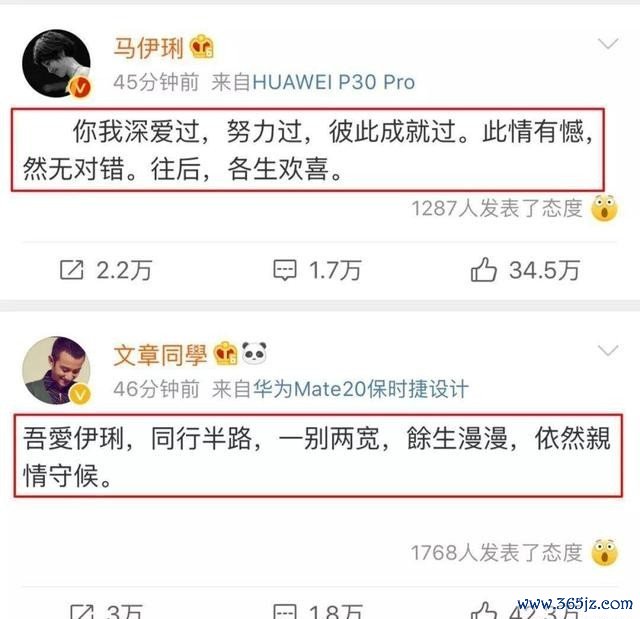Click the crown member badge beside 马伊琍
The height and width of the screenshot is (619, 640).
(x=202, y=47)
